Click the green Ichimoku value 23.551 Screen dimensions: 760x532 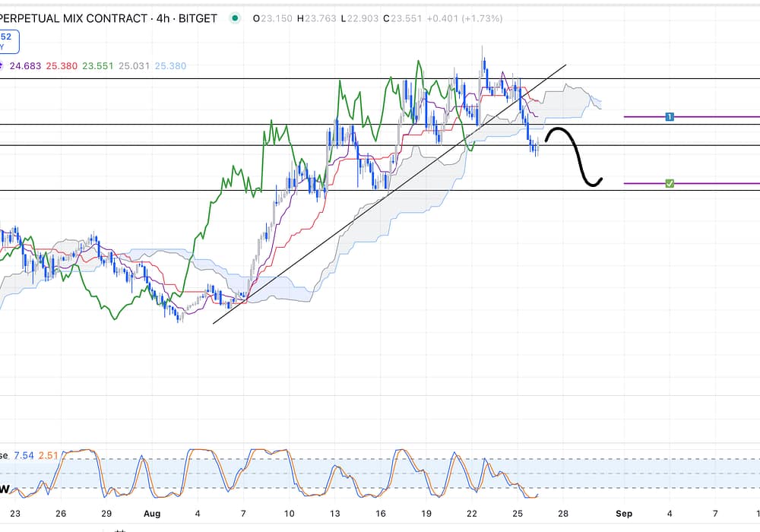[98, 66]
